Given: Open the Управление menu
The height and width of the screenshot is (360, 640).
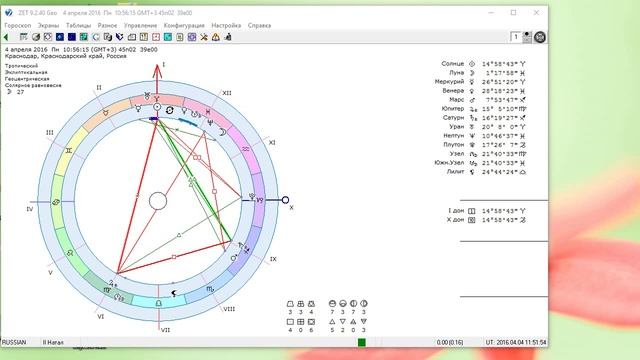Looking at the screenshot, I should pos(140,25).
